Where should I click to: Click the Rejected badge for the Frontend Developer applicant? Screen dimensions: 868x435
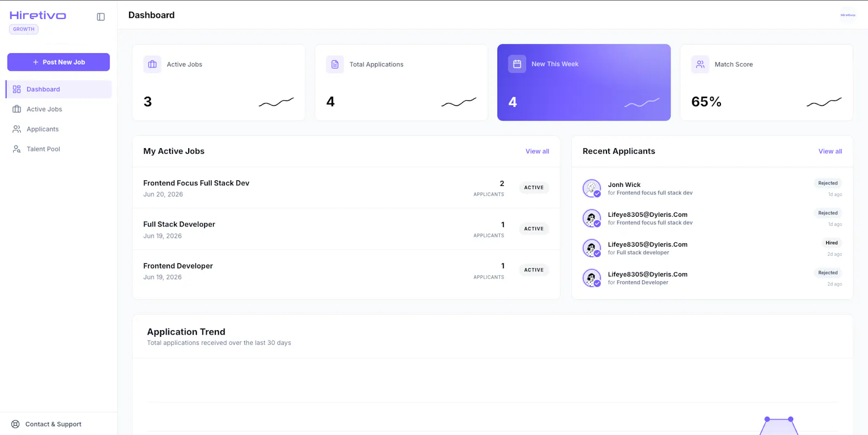click(828, 273)
